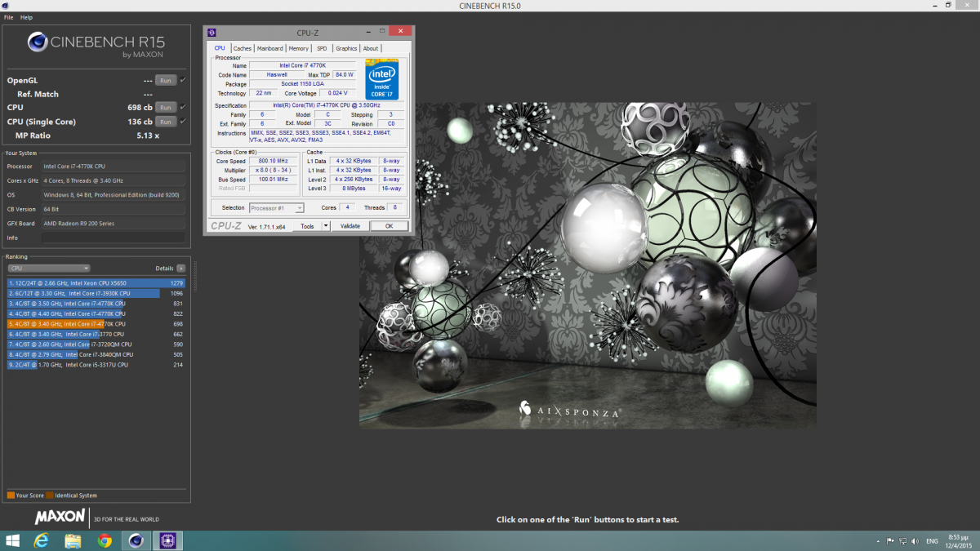Image resolution: width=980 pixels, height=551 pixels.
Task: Select the i5-3317U ranking row
Action: pos(96,365)
